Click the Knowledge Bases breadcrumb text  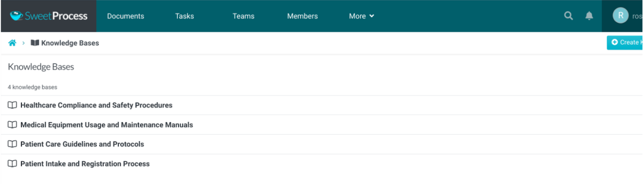click(70, 43)
